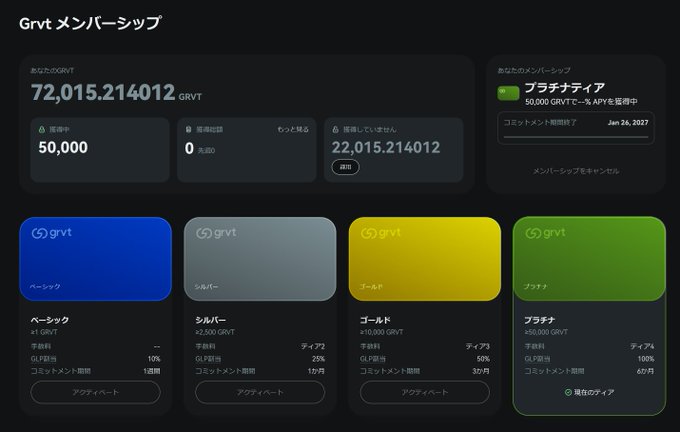Click the lock icon beside the 50,000 label
The height and width of the screenshot is (432, 680).
pos(42,129)
